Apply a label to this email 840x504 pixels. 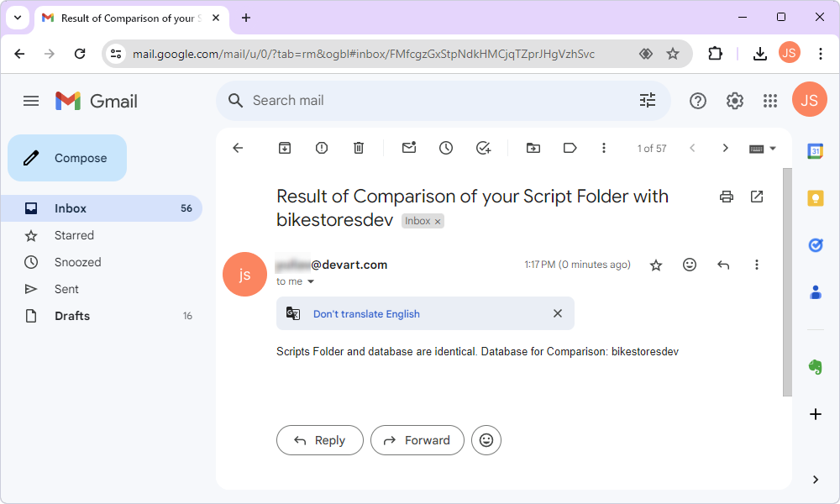tap(570, 148)
